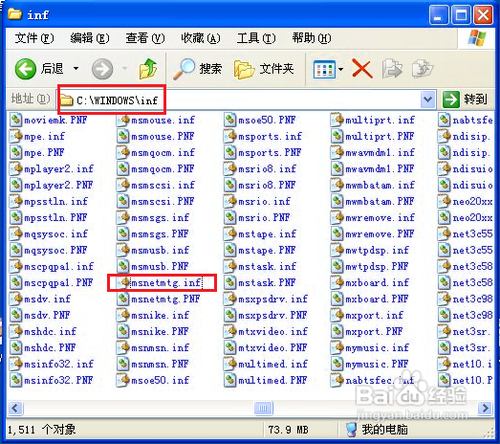Select the msoe50.inf file icon
The image size is (500, 444).
tap(123, 380)
